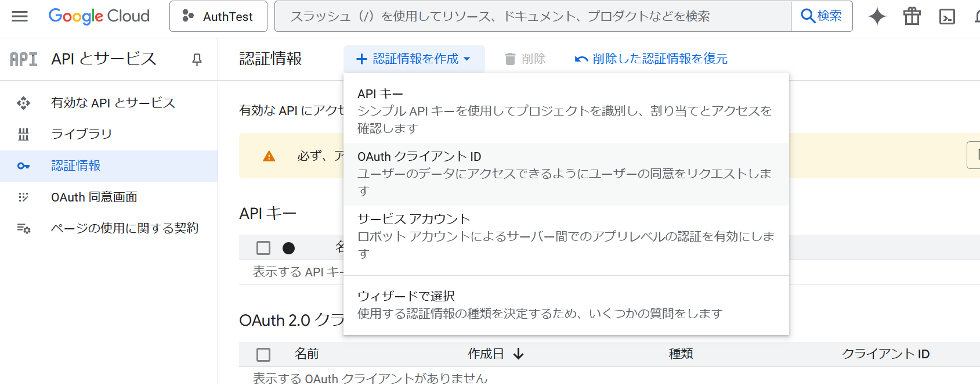This screenshot has height=385, width=980.
Task: Click the OAuth 同意画面 sidebar icon
Action: 23,197
